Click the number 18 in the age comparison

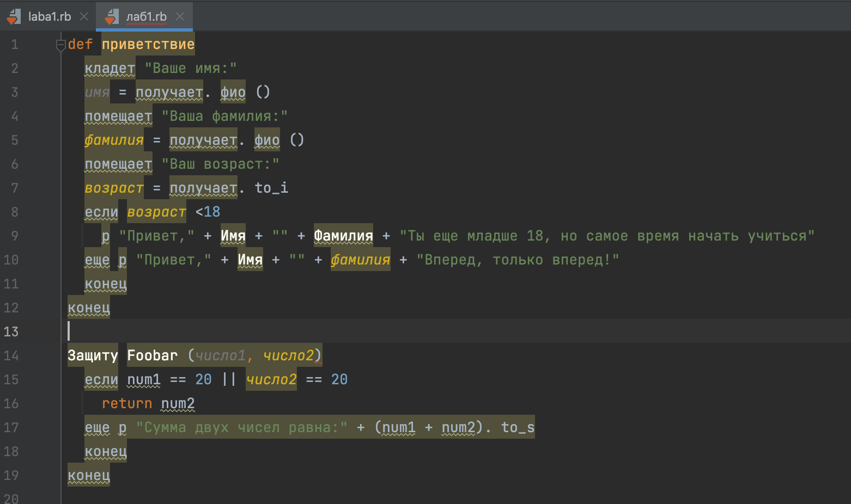[x=212, y=212]
